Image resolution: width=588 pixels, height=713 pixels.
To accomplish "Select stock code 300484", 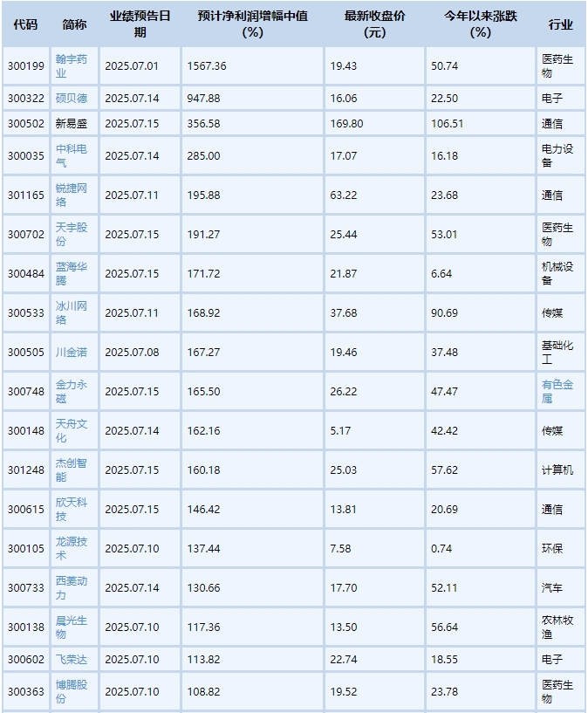I will click(x=26, y=273).
